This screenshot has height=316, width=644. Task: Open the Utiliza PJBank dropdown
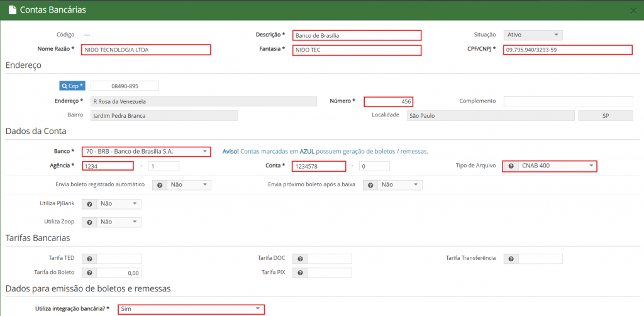click(x=119, y=204)
